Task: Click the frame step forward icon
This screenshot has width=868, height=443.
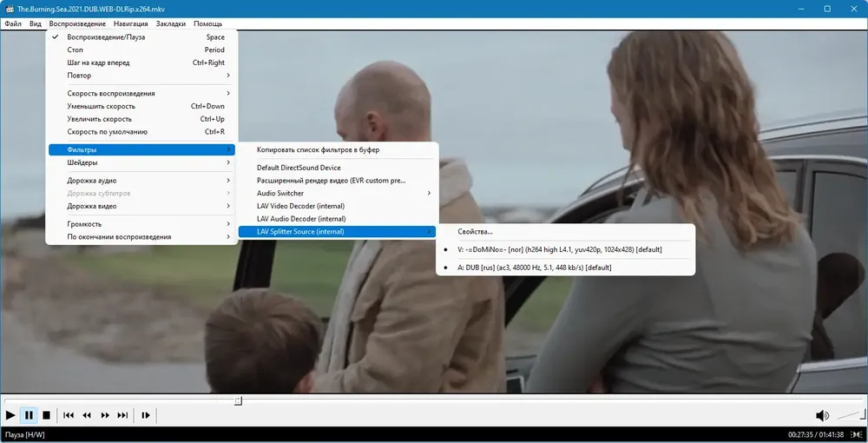Action: coord(146,414)
